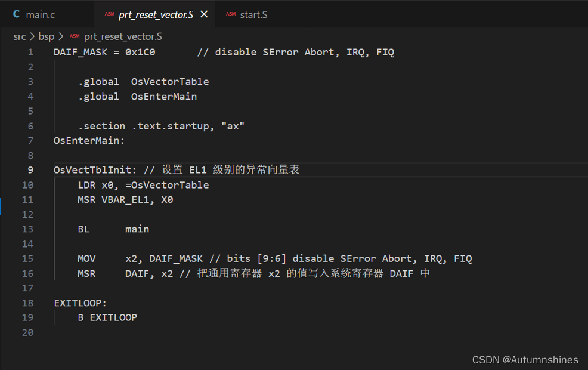Click the blue change indicator in the gutter

click(x=2, y=207)
